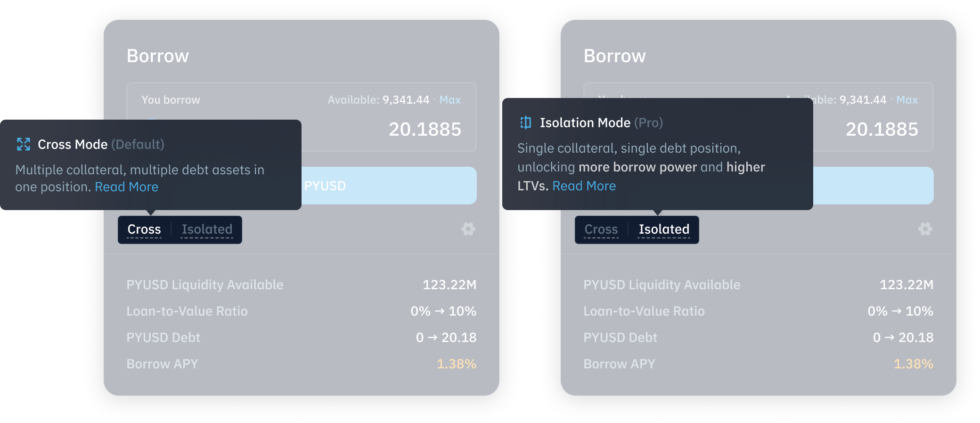Click the Cross Mode expand-arrows icon
980x423 pixels.
(x=23, y=145)
